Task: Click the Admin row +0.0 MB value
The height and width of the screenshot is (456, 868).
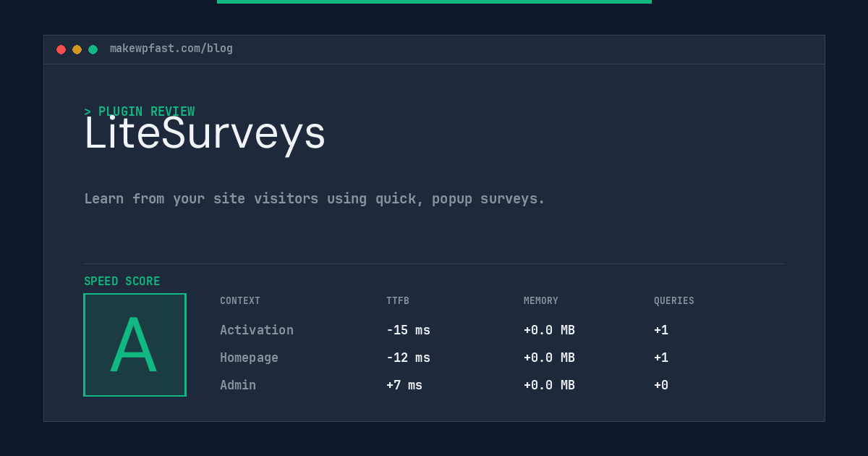Action: click(549, 385)
